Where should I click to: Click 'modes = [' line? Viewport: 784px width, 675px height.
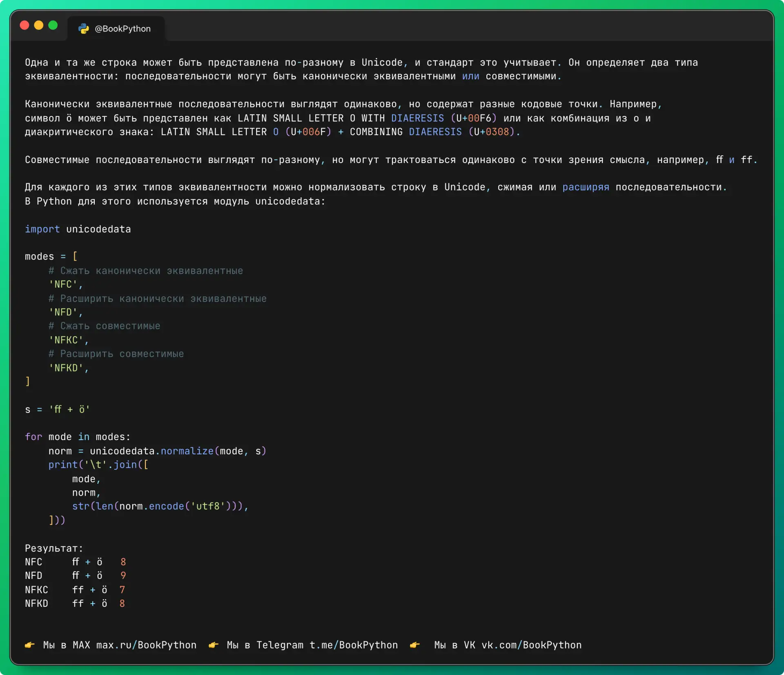(51, 257)
